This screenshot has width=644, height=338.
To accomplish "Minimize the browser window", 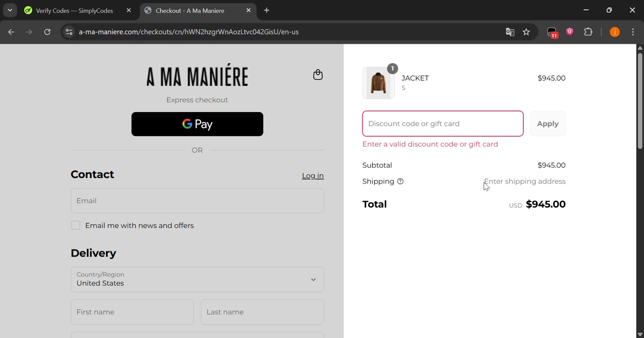I will point(586,10).
